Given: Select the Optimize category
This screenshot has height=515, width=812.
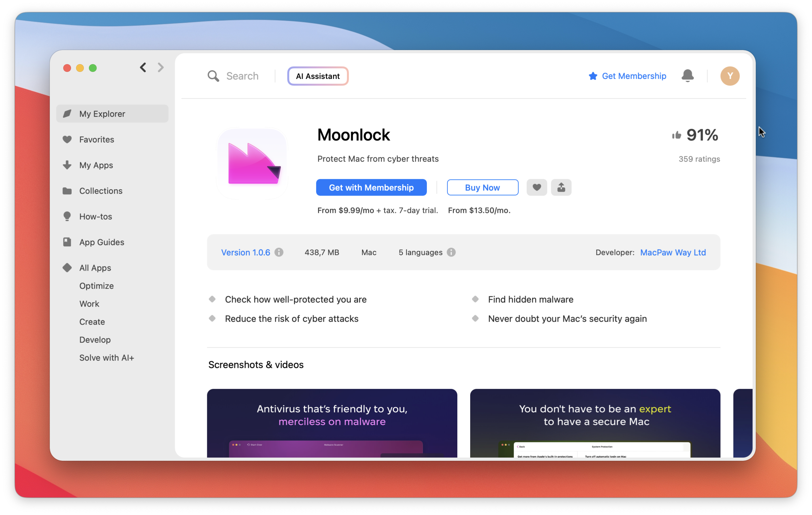Looking at the screenshot, I should tap(97, 286).
